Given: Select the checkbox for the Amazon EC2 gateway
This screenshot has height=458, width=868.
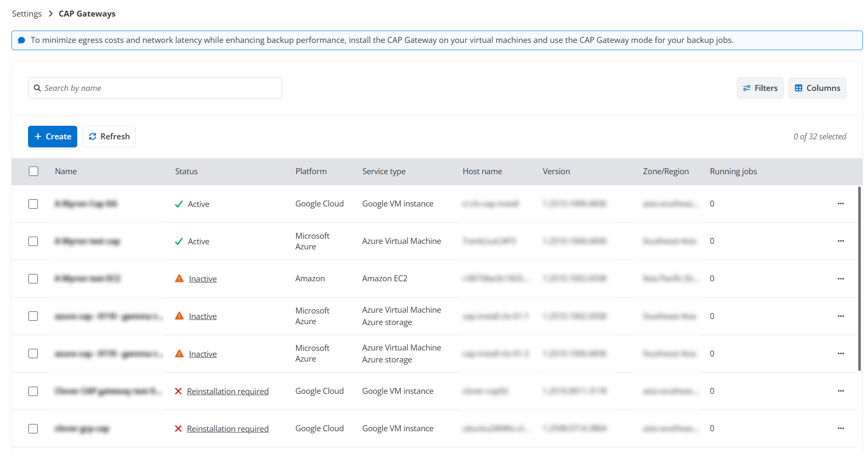Looking at the screenshot, I should [x=33, y=279].
